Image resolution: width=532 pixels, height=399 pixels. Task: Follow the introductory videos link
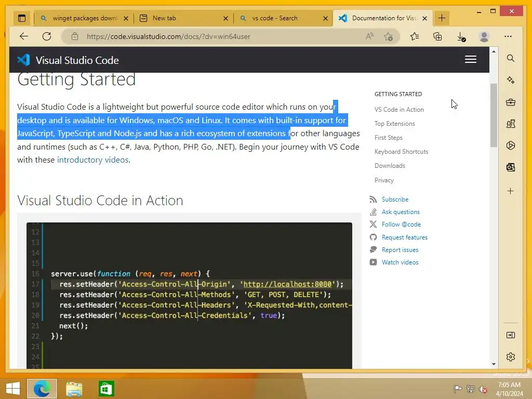tap(92, 160)
